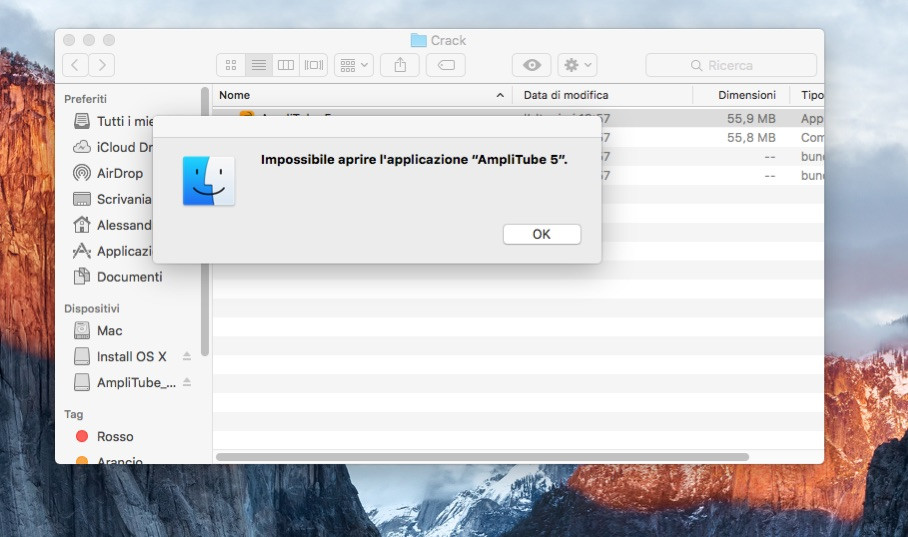Click the Quick Look eye button
Screen dimensions: 908x537
pyautogui.click(x=532, y=65)
